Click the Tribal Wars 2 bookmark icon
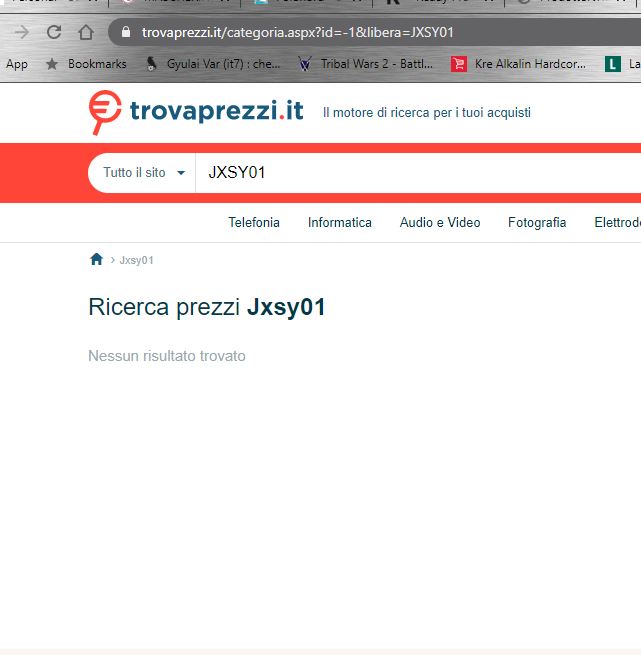Screen dimensions: 641x655 305,64
